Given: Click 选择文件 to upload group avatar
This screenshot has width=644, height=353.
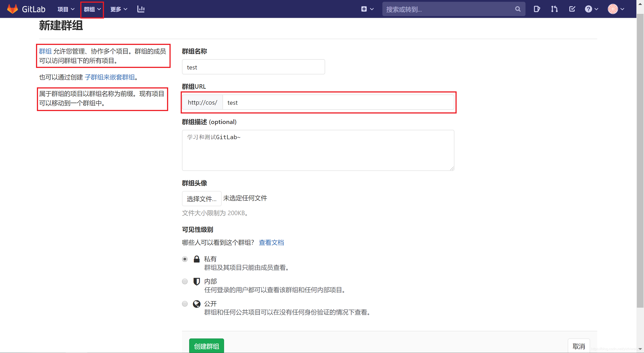Looking at the screenshot, I should 201,198.
